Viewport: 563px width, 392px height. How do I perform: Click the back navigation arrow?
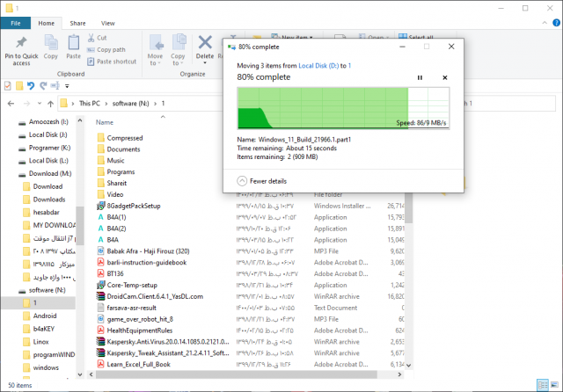point(10,103)
